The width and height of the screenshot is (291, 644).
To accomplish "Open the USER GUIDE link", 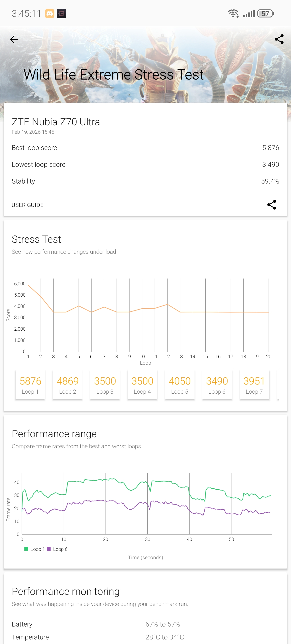I will coord(28,205).
